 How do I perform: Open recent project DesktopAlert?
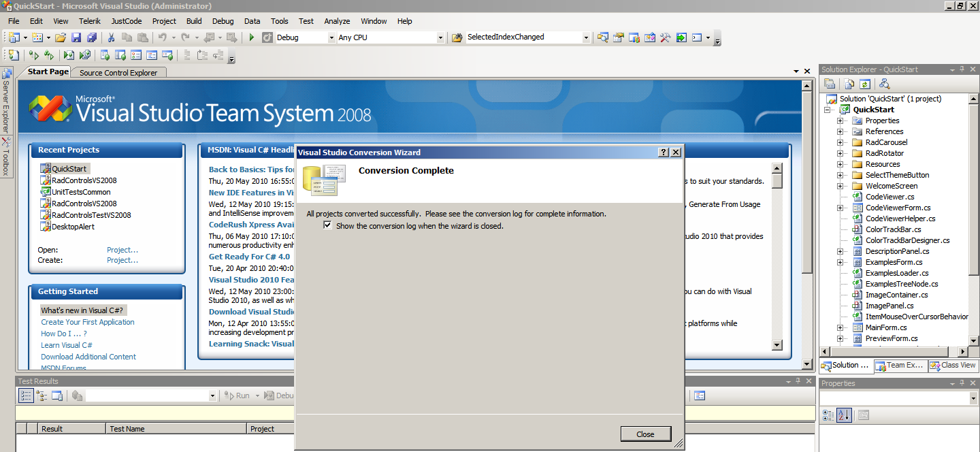pyautogui.click(x=73, y=227)
